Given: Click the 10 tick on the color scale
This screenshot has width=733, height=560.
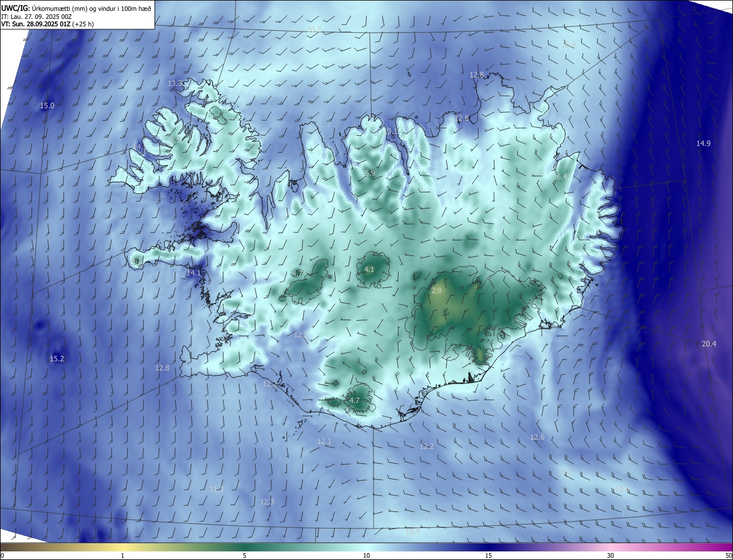Looking at the screenshot, I should tap(366, 555).
